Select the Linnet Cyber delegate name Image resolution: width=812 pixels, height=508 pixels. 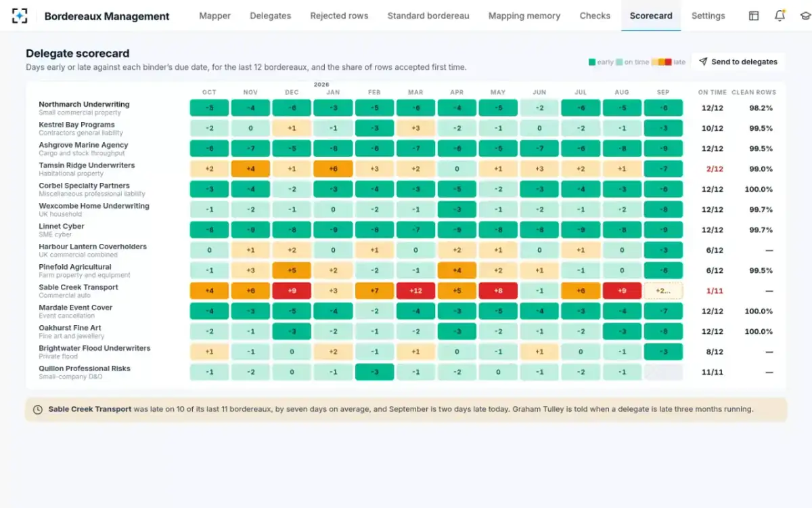[x=61, y=226]
